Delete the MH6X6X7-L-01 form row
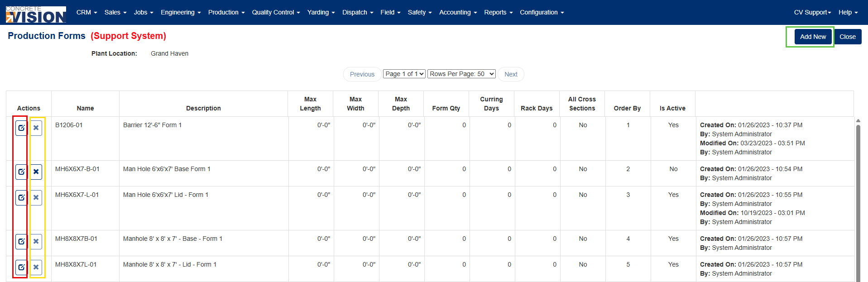The width and height of the screenshot is (868, 282). (36, 198)
